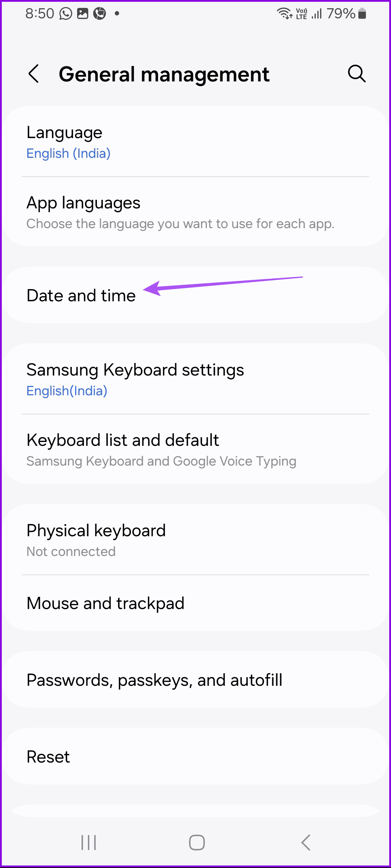The height and width of the screenshot is (868, 391).
Task: Open the Reset menu
Action: [x=48, y=757]
